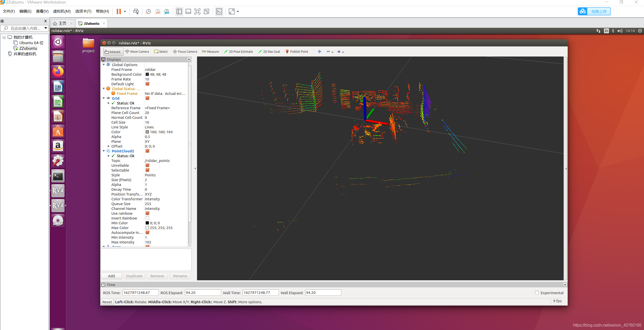Click ROS Time input field to edit
The width and height of the screenshot is (644, 330).
(x=138, y=293)
